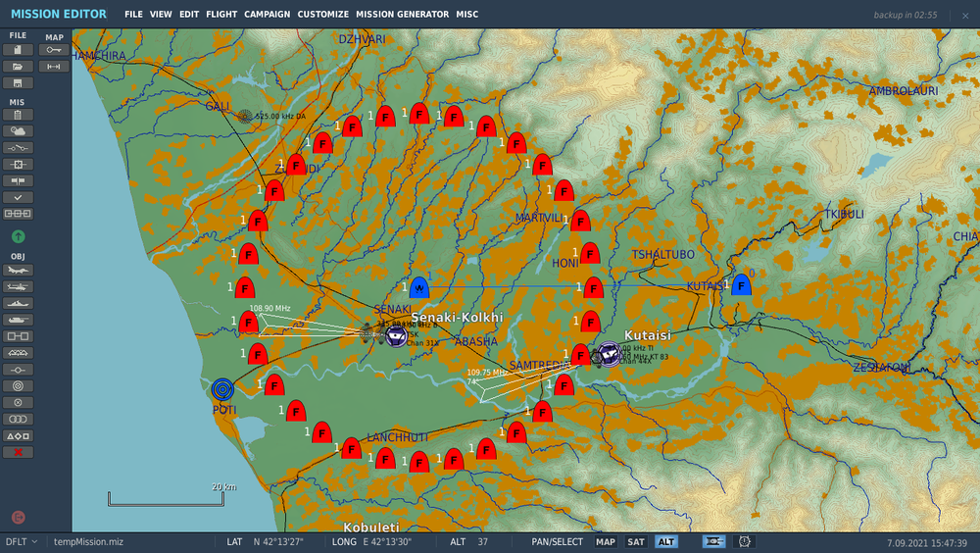Click the tempMission.miz file name

88,542
